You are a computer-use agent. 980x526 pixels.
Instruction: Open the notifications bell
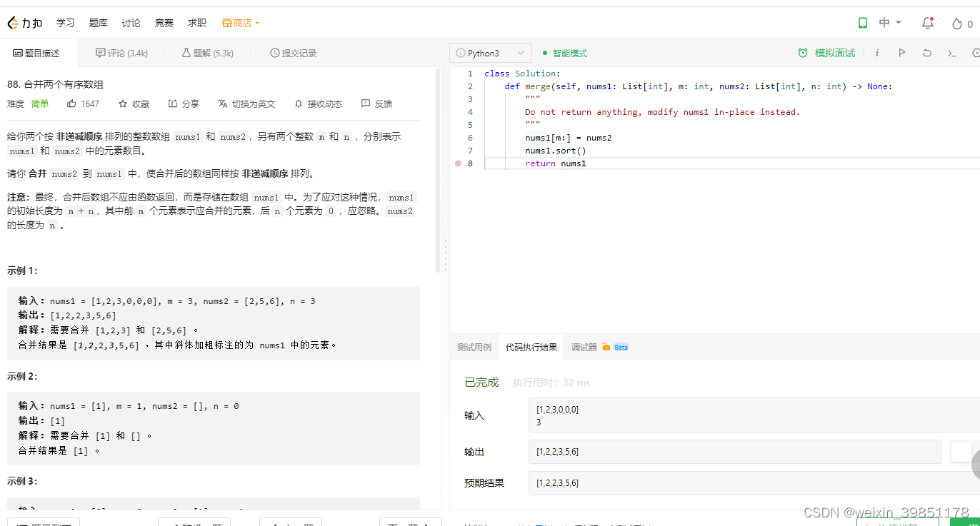tap(928, 23)
